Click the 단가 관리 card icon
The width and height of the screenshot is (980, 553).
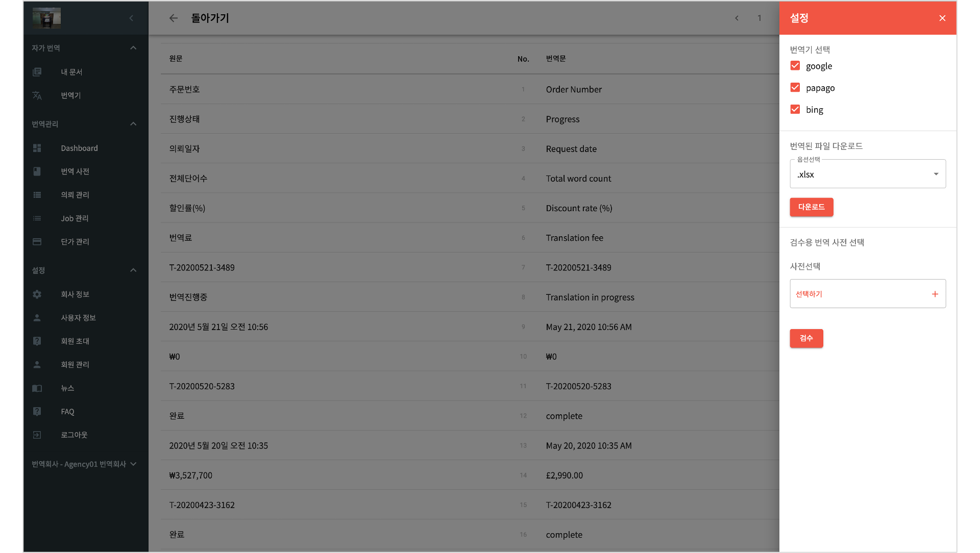pos(37,242)
